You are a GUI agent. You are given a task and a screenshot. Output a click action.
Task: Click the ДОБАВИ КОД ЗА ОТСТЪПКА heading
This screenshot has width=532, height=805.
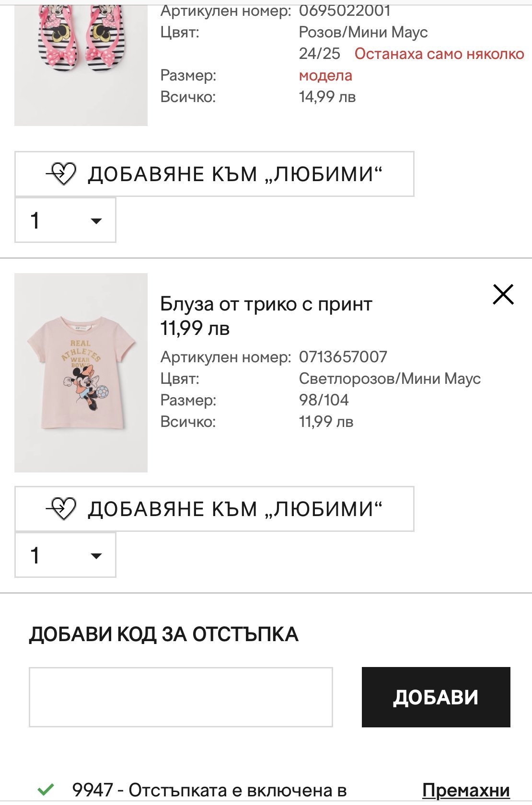[x=163, y=634]
